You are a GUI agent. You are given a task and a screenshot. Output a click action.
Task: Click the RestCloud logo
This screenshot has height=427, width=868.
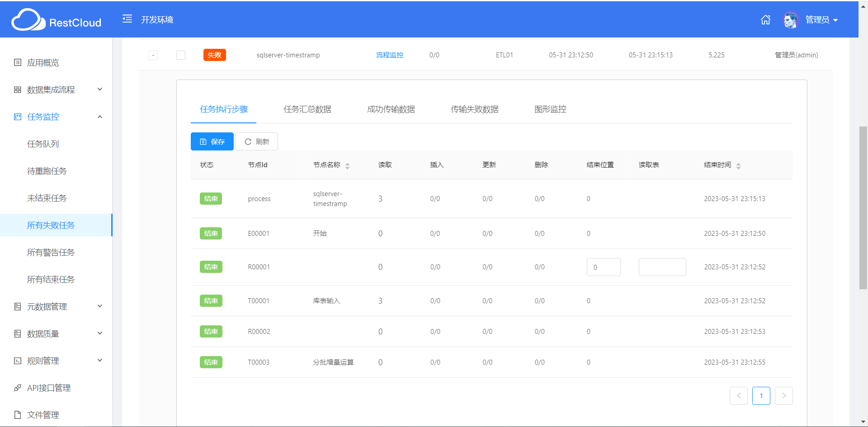[x=56, y=20]
